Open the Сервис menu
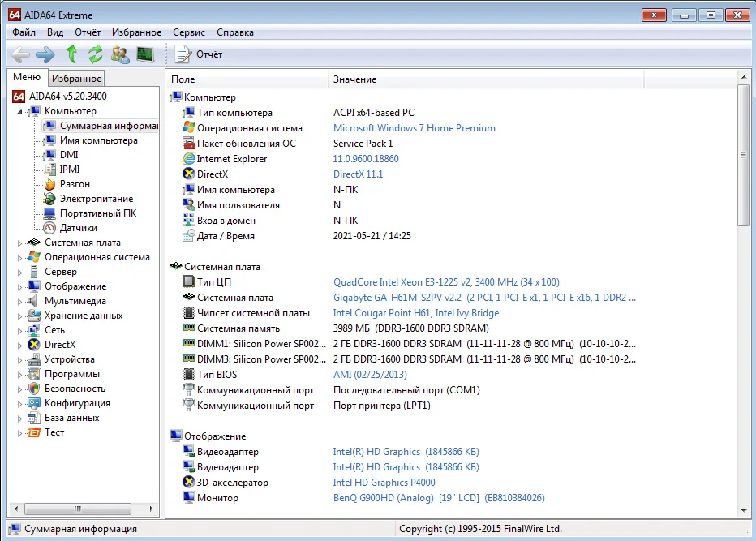The height and width of the screenshot is (541, 756). [x=188, y=32]
